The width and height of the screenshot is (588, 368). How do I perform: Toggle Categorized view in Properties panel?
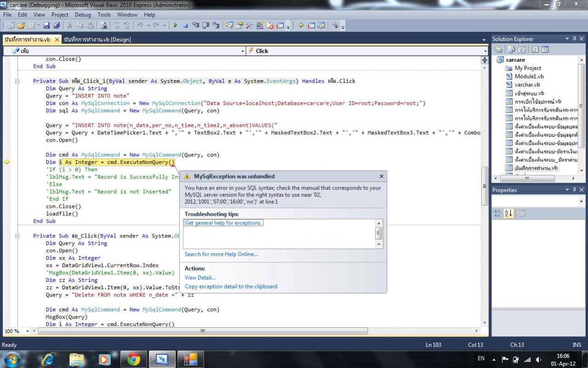click(498, 213)
